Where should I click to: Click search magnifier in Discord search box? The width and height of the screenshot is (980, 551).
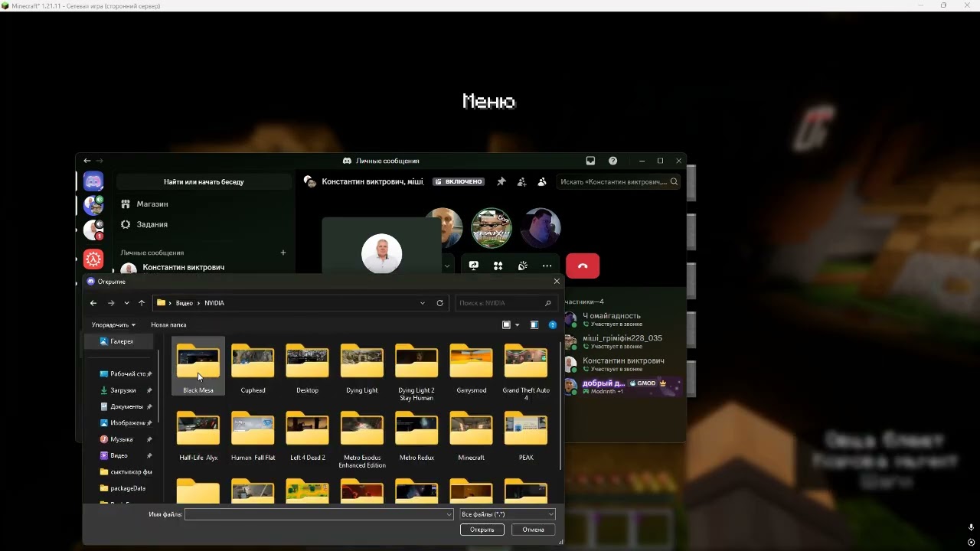[674, 182]
